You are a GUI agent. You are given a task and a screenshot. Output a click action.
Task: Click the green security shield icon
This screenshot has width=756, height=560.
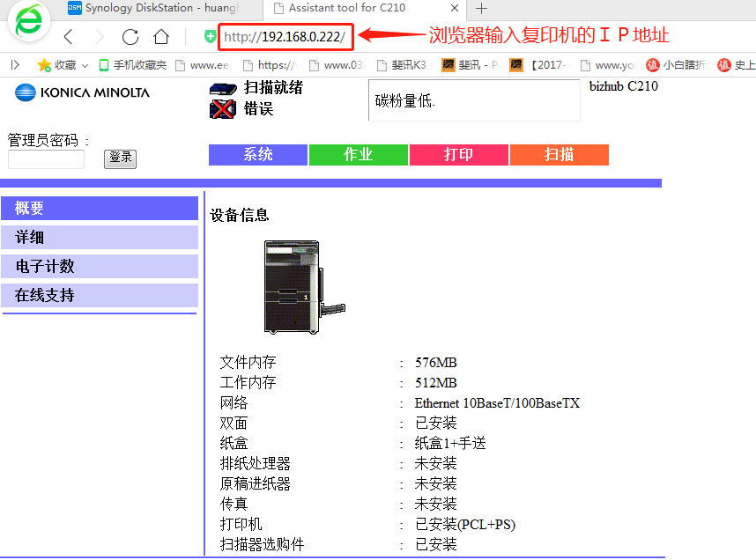pos(210,37)
